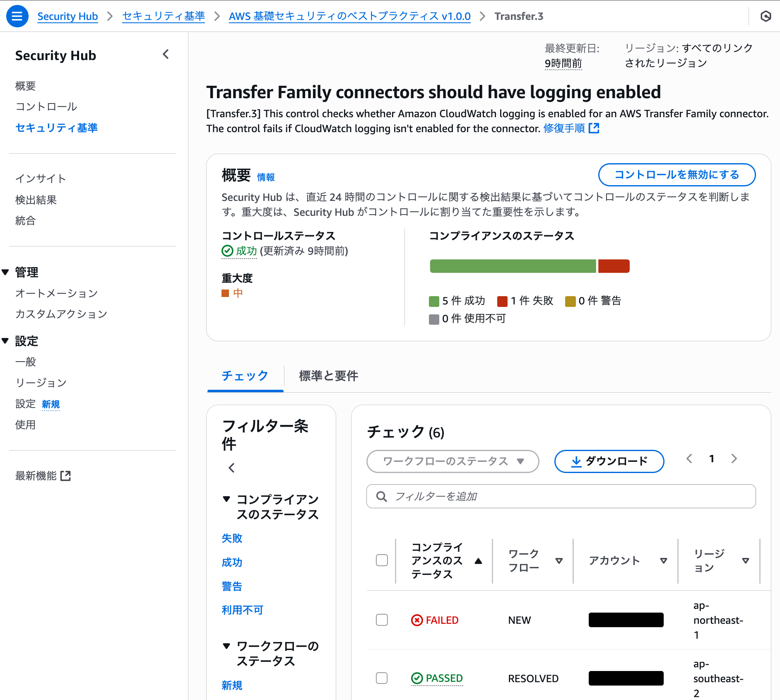Click the 9時間前 last updated timestamp
The width and height of the screenshot is (780, 700).
click(x=563, y=63)
